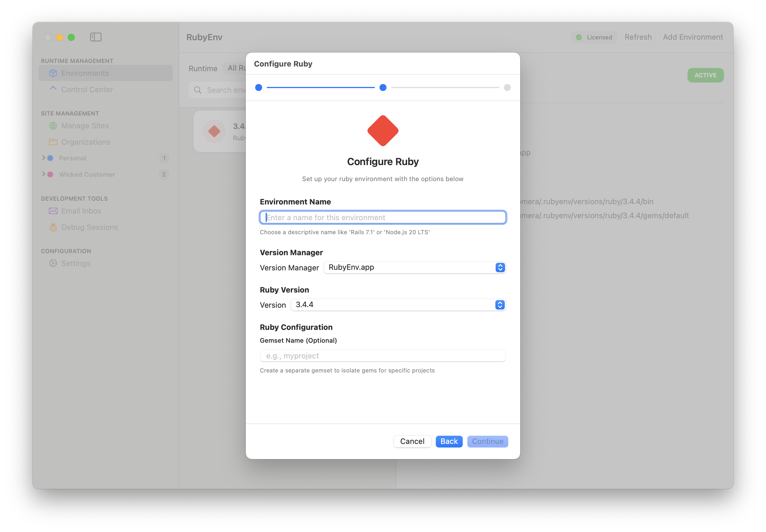Focus the Environment Name field
Viewport: 766px width, 532px height.
(x=383, y=218)
